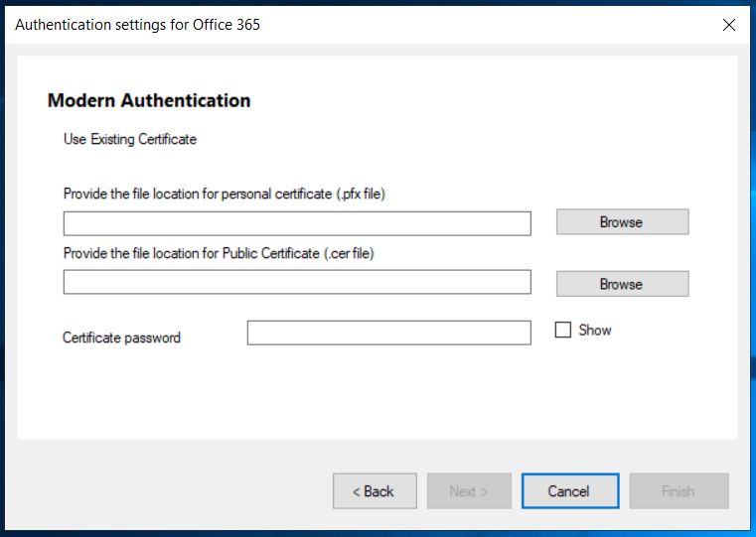
Task: Go back with the < Back button
Action: [x=375, y=491]
